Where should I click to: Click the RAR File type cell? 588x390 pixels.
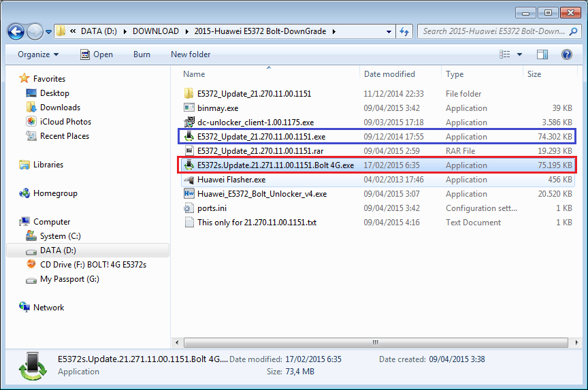pos(460,150)
